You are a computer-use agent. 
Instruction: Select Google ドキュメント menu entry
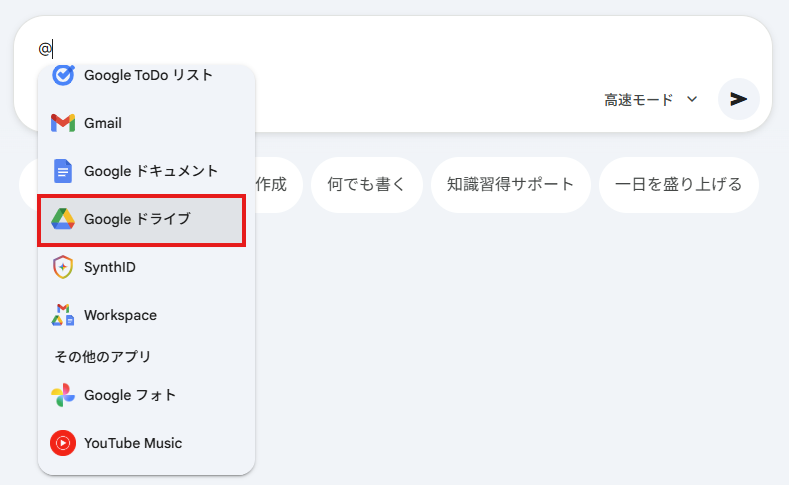tap(151, 171)
